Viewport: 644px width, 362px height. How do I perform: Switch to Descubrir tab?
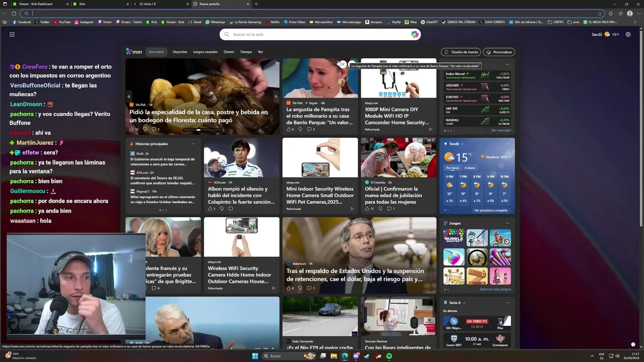pos(156,52)
